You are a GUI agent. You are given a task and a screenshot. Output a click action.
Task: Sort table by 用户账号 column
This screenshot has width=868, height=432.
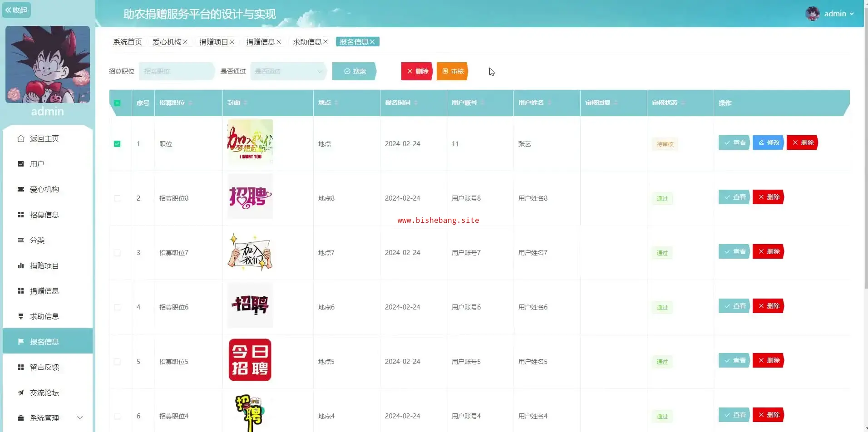[x=483, y=103]
